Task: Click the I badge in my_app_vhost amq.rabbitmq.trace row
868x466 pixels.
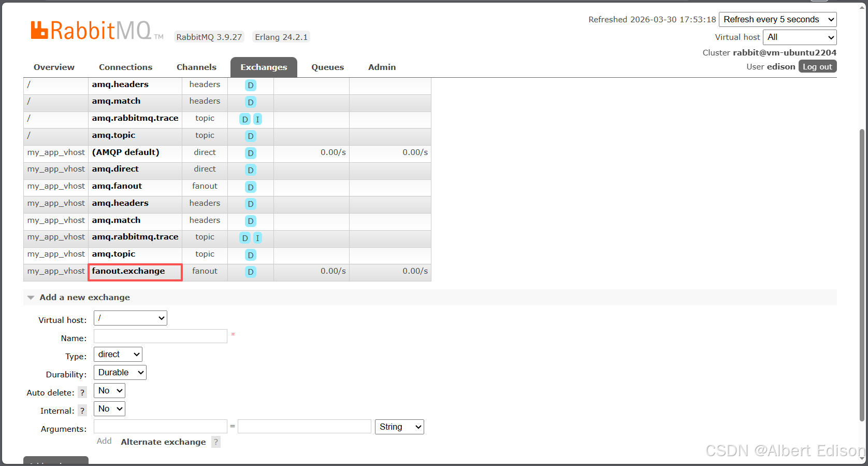Action: point(257,238)
